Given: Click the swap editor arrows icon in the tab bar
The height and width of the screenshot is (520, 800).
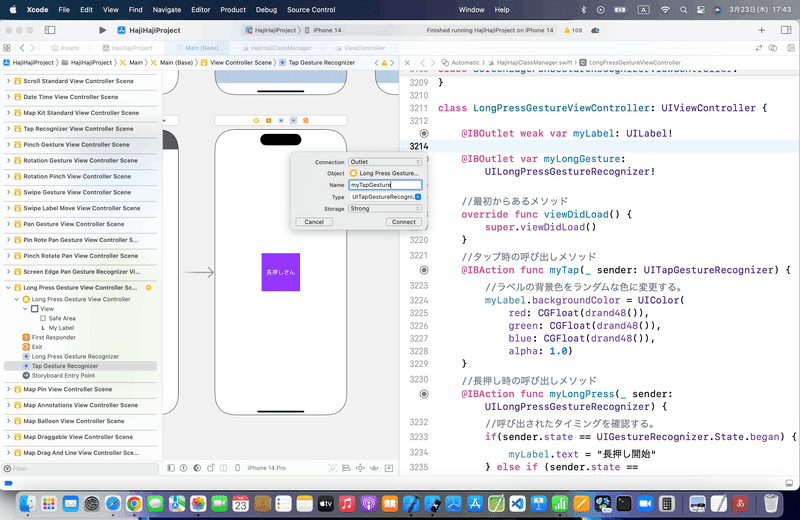Looking at the screenshot, I should pyautogui.click(x=759, y=48).
